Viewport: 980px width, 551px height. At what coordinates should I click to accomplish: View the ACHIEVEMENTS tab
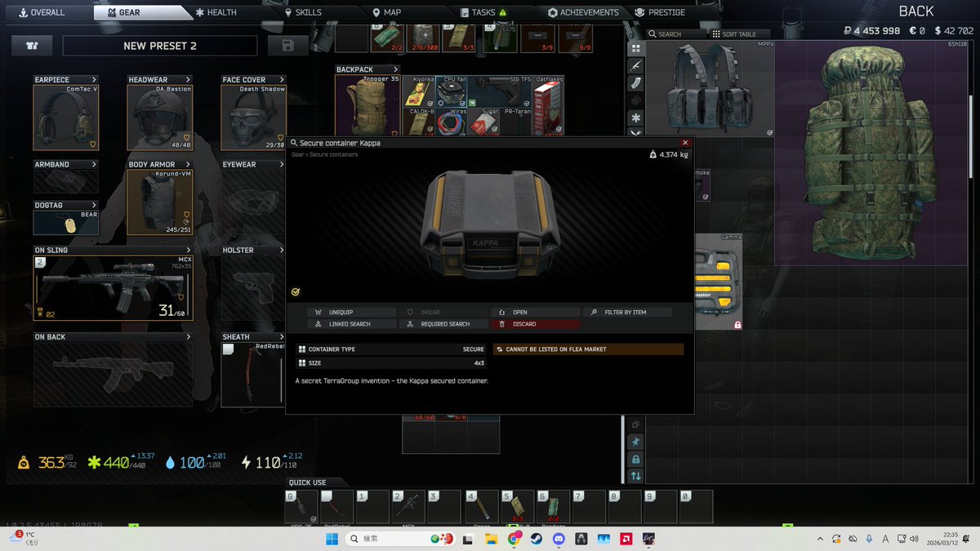point(583,12)
